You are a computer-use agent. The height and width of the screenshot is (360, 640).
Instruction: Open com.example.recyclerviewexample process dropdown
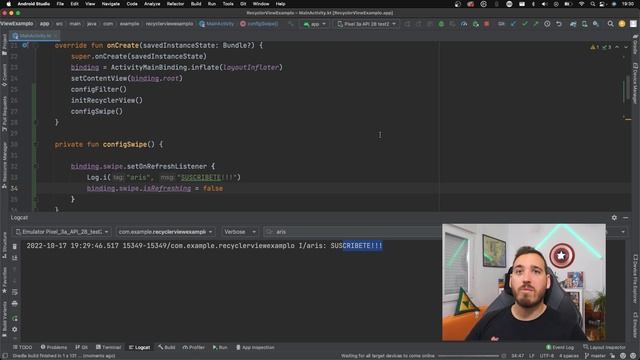point(165,232)
